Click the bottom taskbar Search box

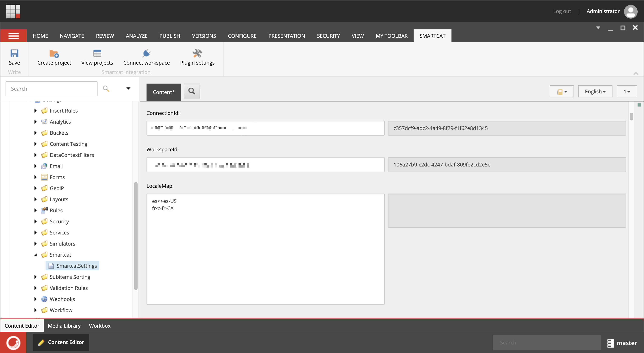coord(547,343)
